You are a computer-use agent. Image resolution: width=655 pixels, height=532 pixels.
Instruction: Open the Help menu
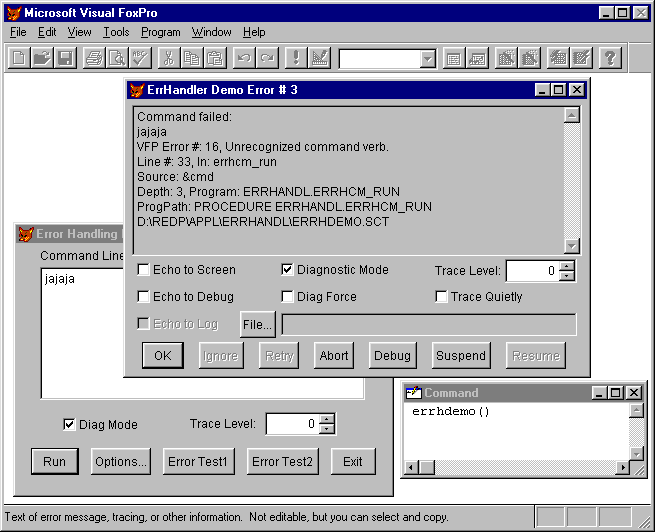coord(254,32)
